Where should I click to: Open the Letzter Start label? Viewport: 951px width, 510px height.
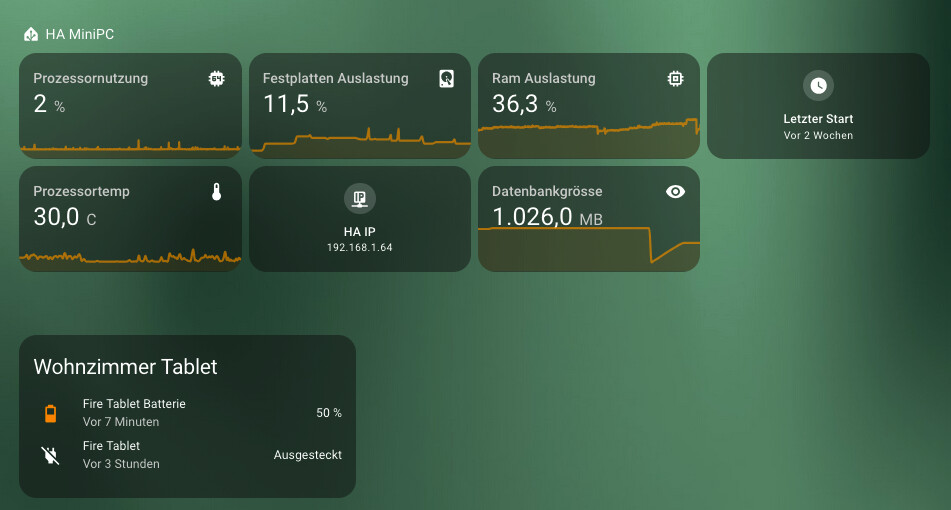(x=818, y=119)
